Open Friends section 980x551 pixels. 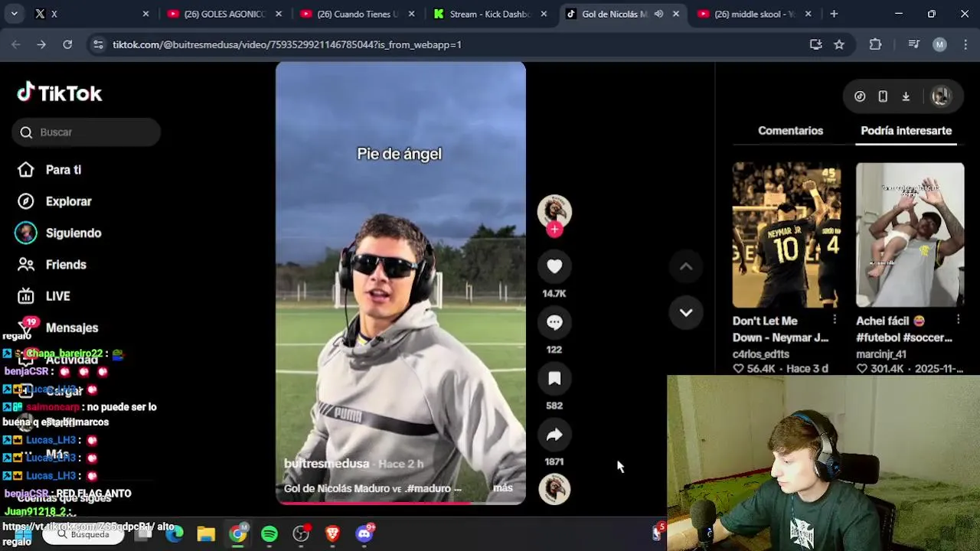pyautogui.click(x=51, y=265)
